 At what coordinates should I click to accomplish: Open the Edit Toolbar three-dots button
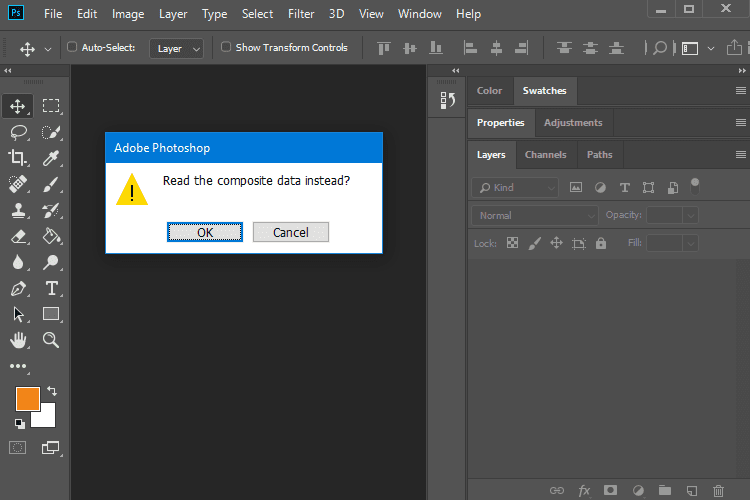pyautogui.click(x=18, y=367)
